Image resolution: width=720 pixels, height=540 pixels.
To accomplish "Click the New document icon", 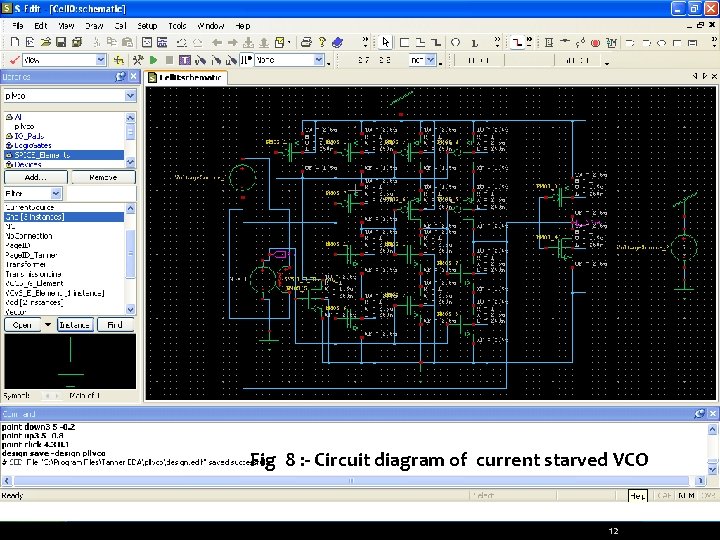I will click(15, 42).
